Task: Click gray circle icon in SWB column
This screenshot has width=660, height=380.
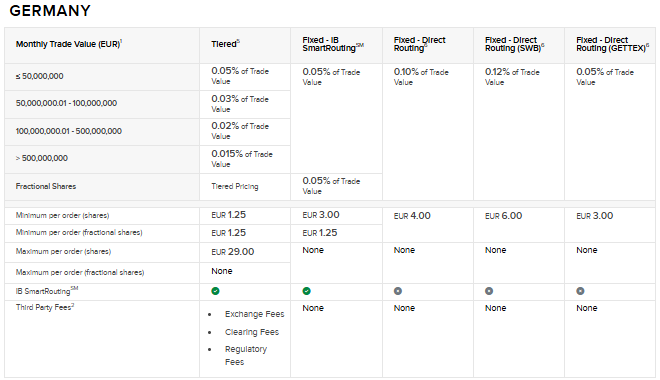Action: (489, 291)
